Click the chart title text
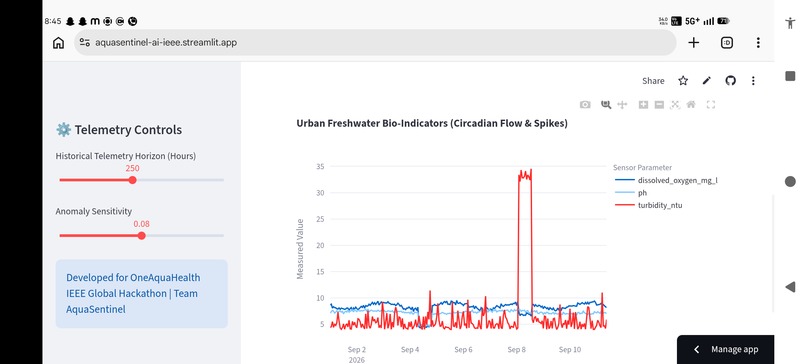Screen dimensions: 806x364 (x=432, y=123)
